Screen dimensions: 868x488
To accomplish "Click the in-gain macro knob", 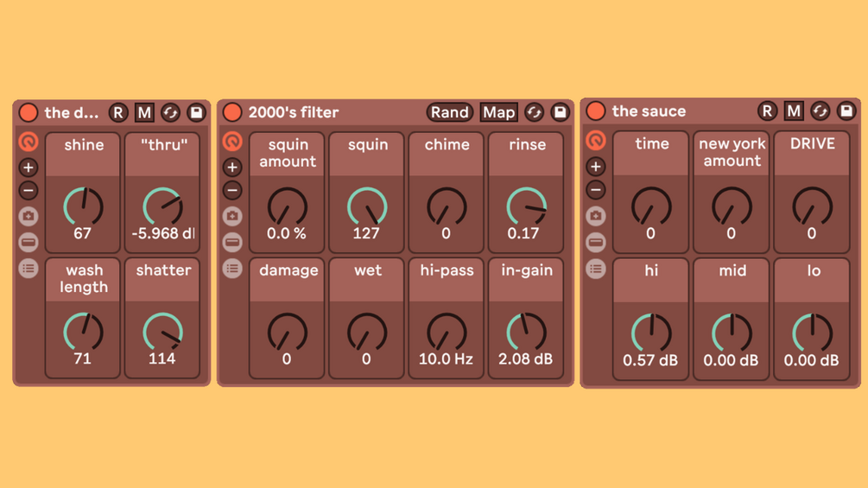I will coord(527,333).
